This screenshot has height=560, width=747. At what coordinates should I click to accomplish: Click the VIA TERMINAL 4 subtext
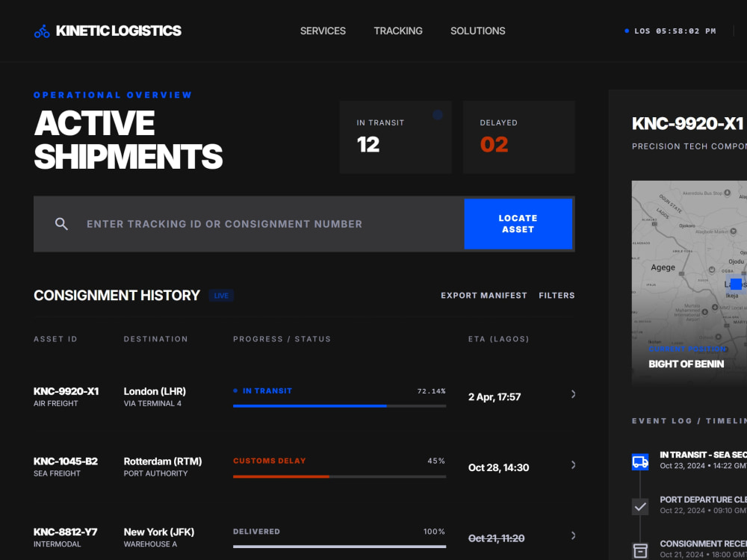[152, 404]
